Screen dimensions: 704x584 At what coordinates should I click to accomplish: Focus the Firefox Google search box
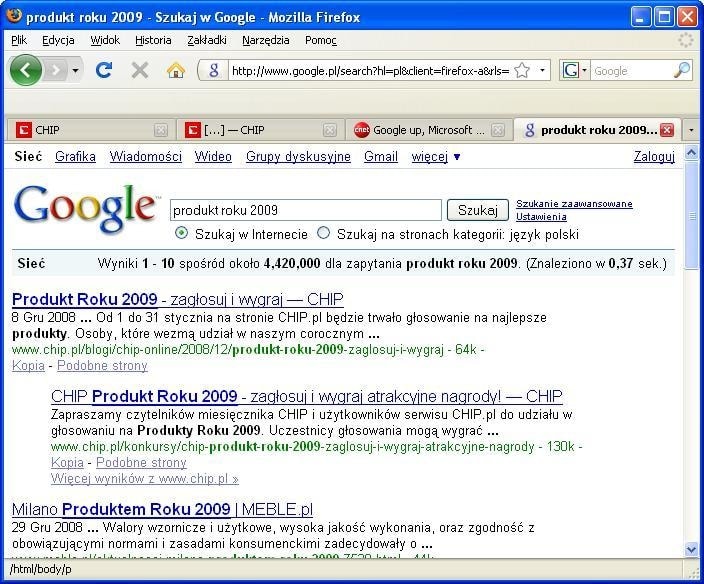click(x=632, y=70)
